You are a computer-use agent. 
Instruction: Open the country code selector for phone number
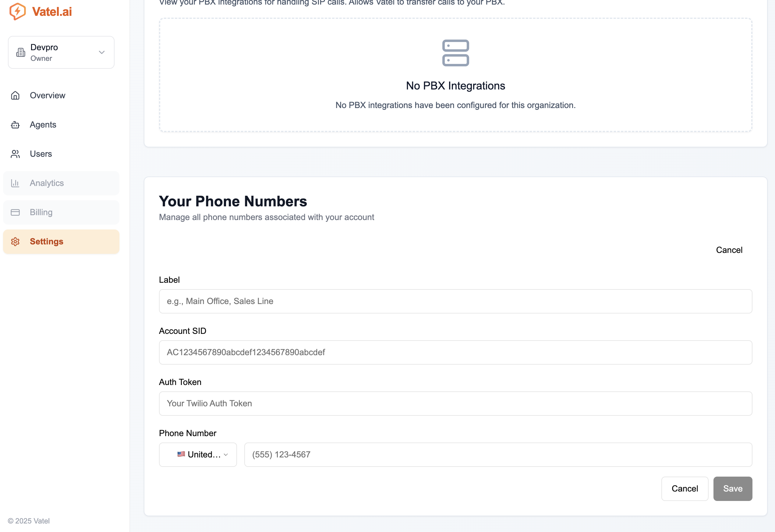coord(198,455)
